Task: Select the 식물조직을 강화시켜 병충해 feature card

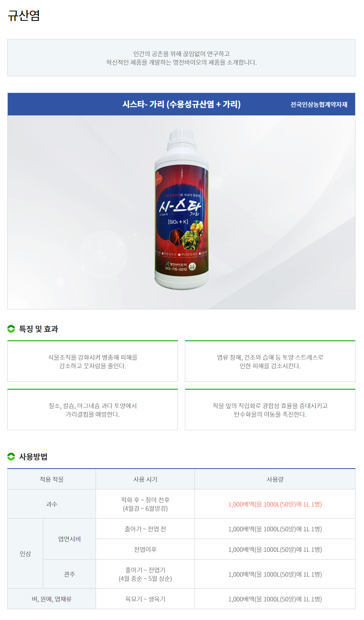Action: tap(92, 361)
